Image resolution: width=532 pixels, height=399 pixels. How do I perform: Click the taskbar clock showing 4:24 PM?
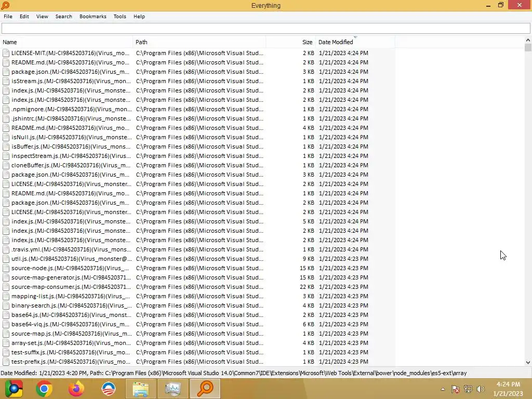pos(508,384)
